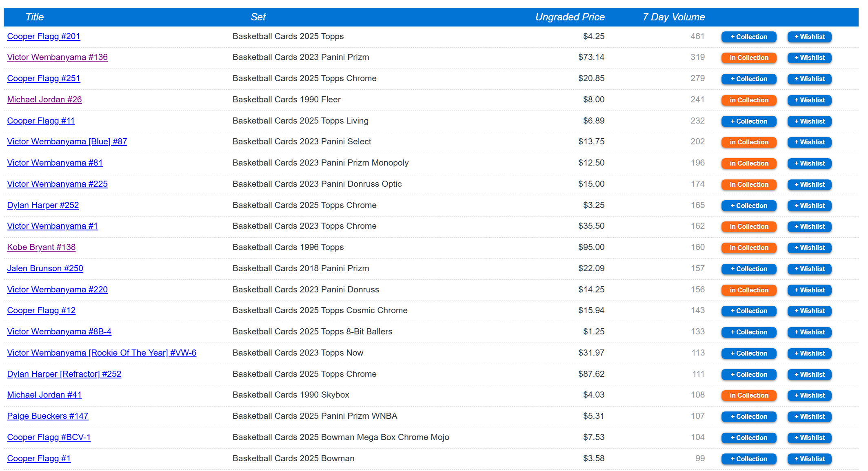Open the Cooper Flagg #12 link
Screen dimensions: 868x471
tap(41, 310)
